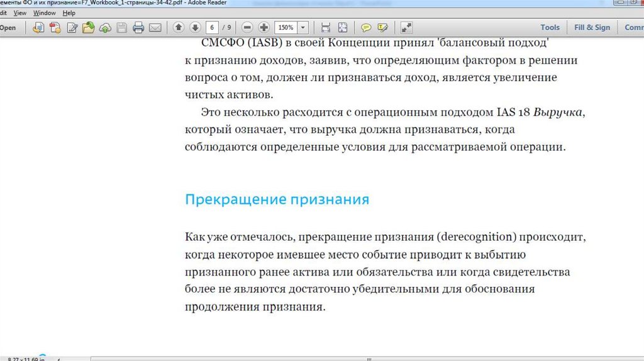Click the fit one full page icon
Screen dimensions: 644x361
coord(343,28)
